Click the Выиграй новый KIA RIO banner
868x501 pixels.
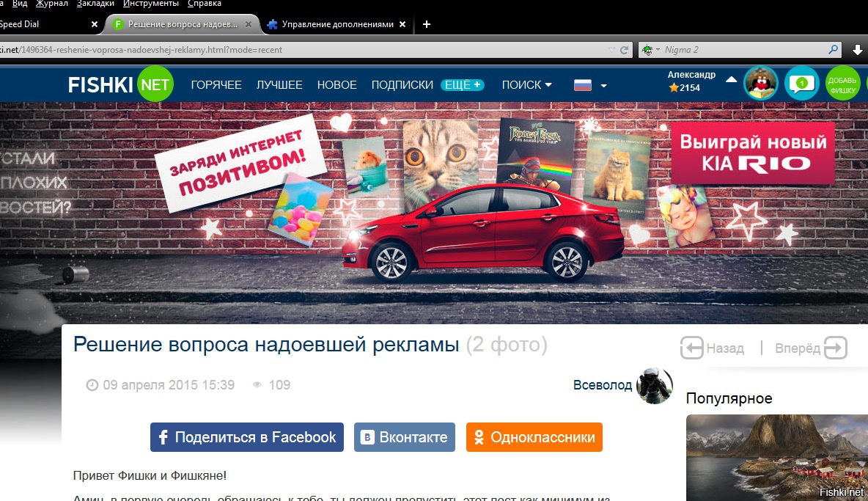click(x=753, y=153)
